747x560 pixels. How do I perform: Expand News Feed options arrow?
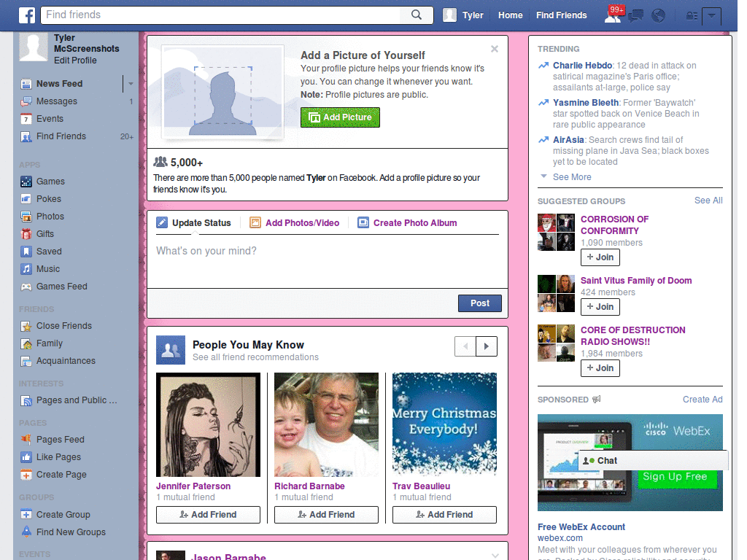click(x=131, y=84)
